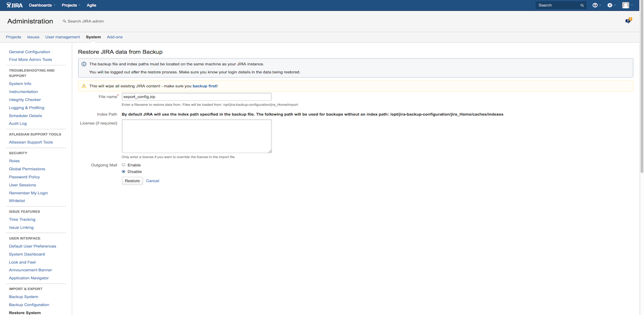Click the search magnifier icon in top bar
The width and height of the screenshot is (644, 315).
click(582, 5)
